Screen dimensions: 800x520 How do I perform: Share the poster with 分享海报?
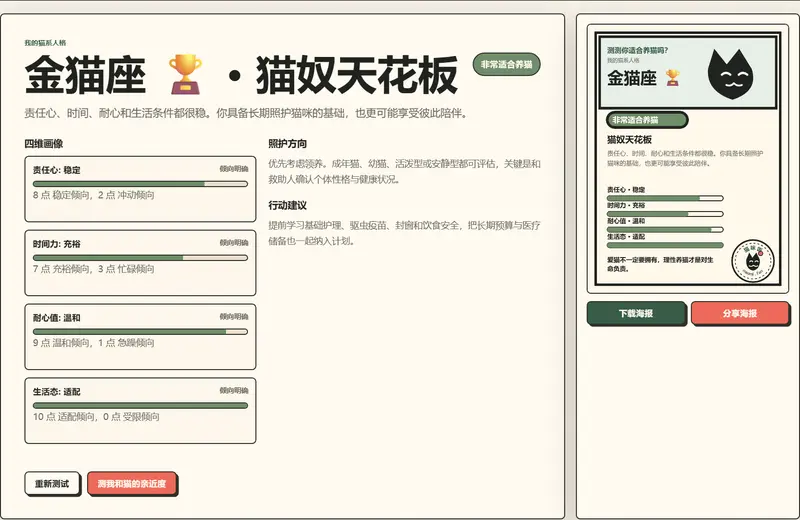739,313
